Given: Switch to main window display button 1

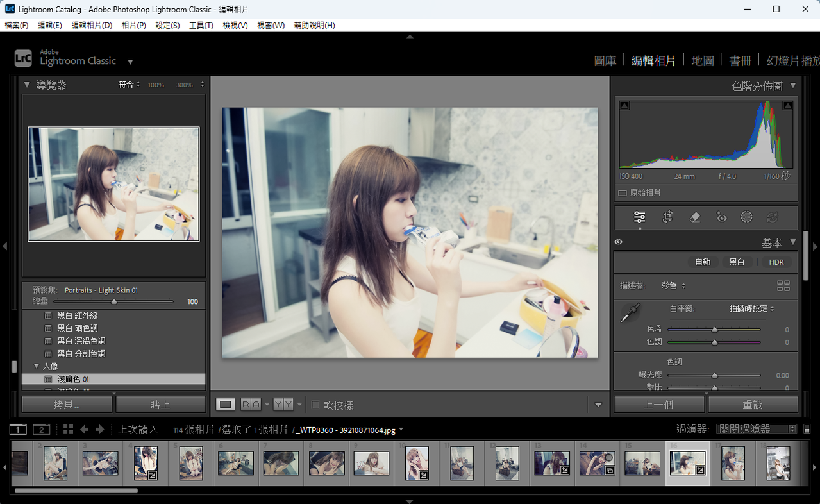Looking at the screenshot, I should (x=18, y=430).
